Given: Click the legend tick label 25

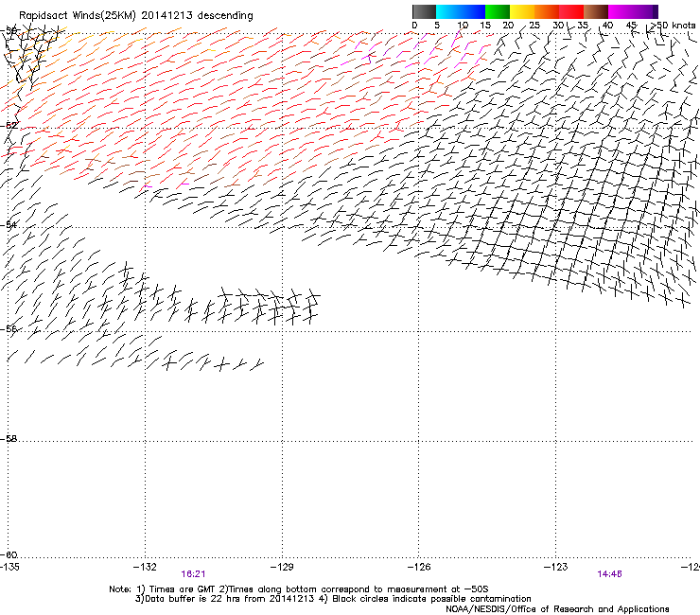Looking at the screenshot, I should 534,26.
